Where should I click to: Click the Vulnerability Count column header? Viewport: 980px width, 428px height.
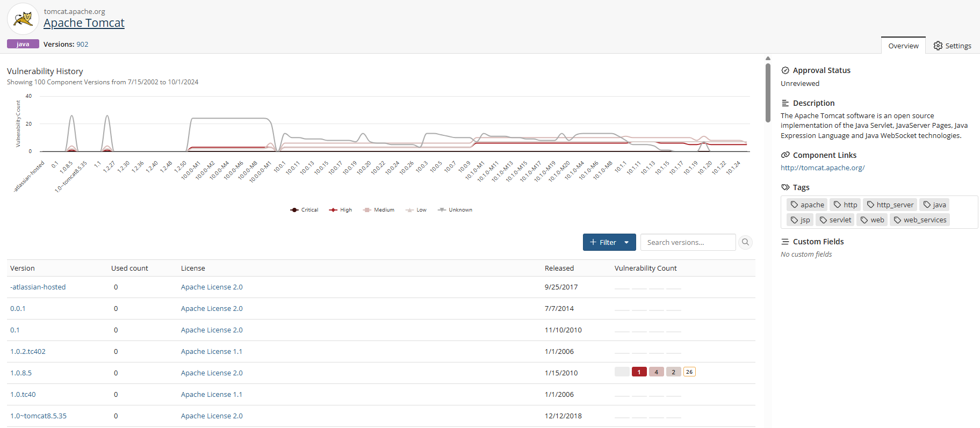click(646, 268)
